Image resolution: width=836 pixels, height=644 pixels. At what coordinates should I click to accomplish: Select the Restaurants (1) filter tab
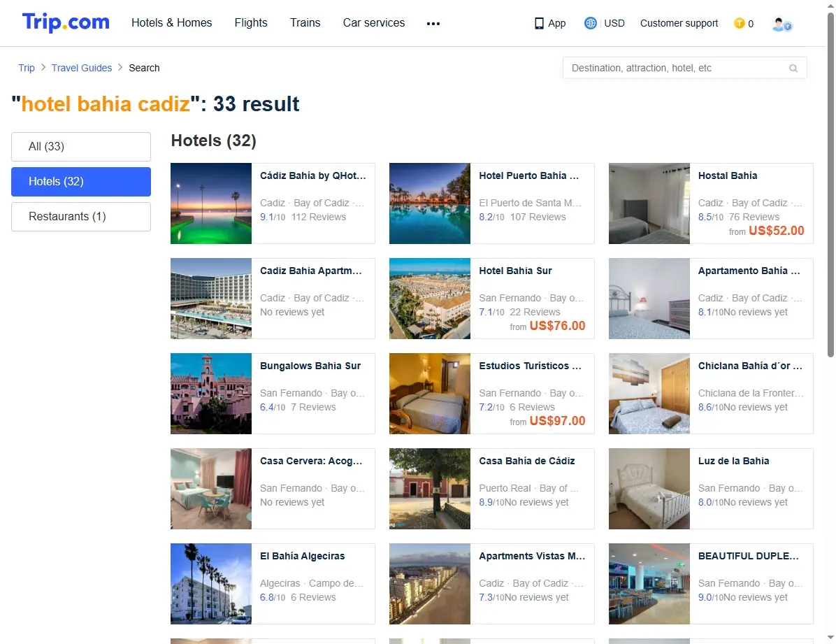pyautogui.click(x=81, y=217)
